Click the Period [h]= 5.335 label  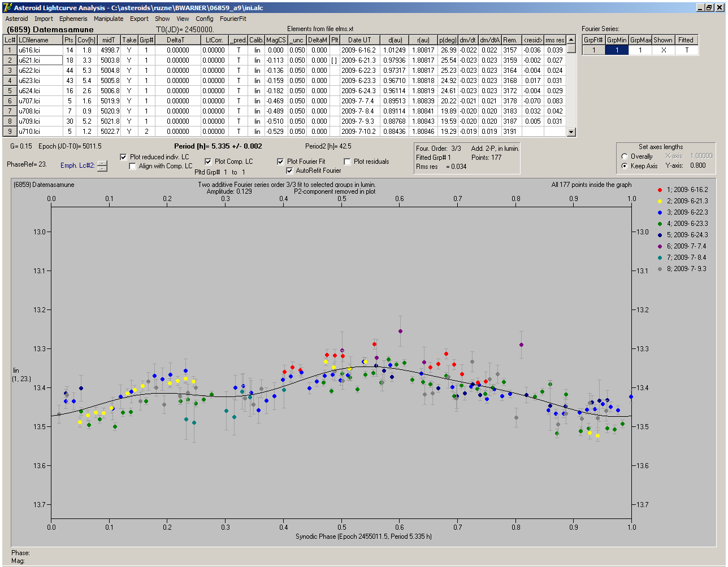(218, 146)
